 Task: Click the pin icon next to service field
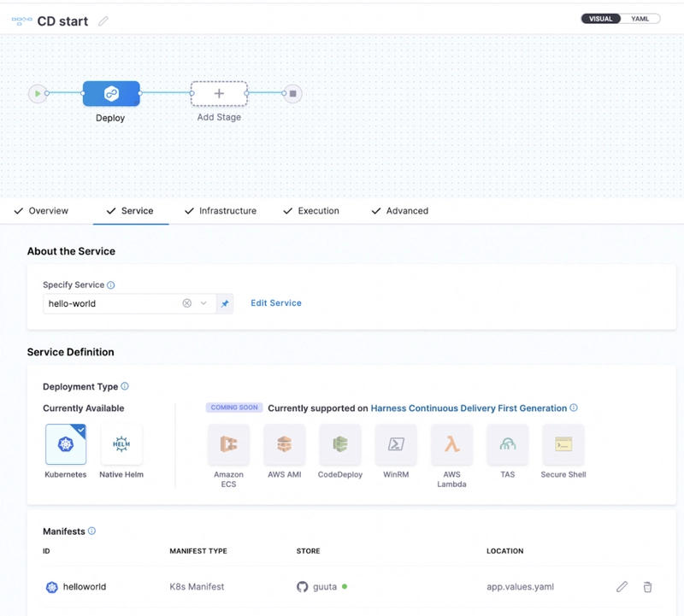coord(225,304)
